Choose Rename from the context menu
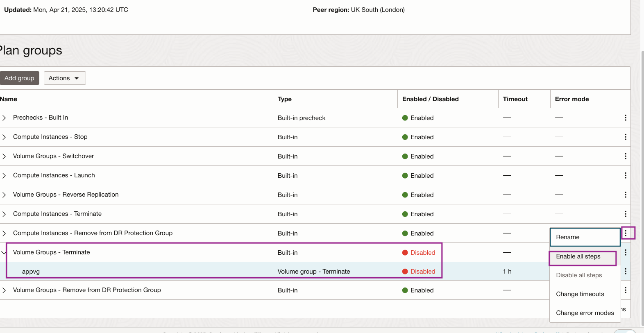Viewport: 644px width, 333px height. (585, 237)
